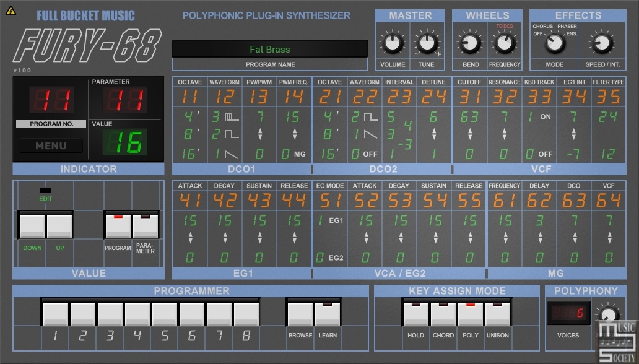Toggle the MIDI LEARN button
The height and width of the screenshot is (364, 639).
[x=328, y=314]
